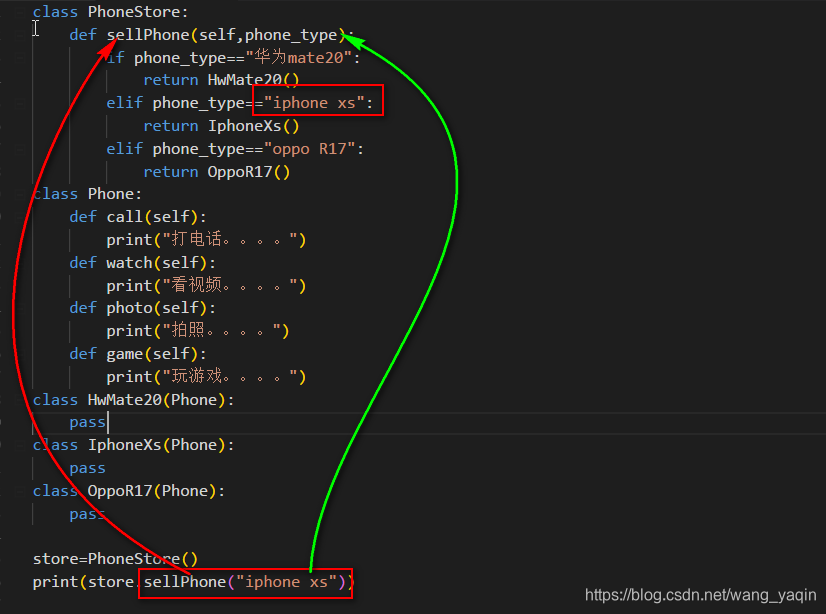The width and height of the screenshot is (826, 614).
Task: Click the print("拍照。。。。") line
Action: [x=198, y=331]
